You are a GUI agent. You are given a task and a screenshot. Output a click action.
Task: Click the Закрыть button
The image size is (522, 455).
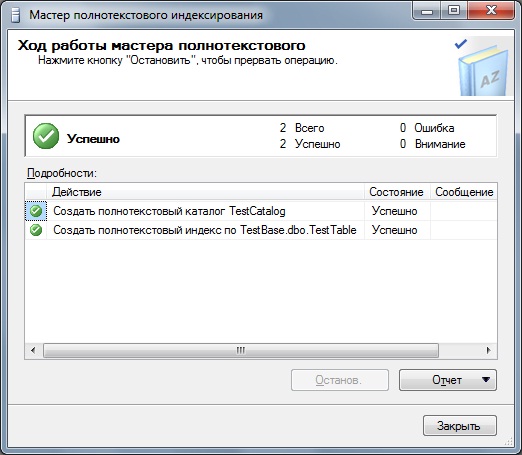coord(460,426)
